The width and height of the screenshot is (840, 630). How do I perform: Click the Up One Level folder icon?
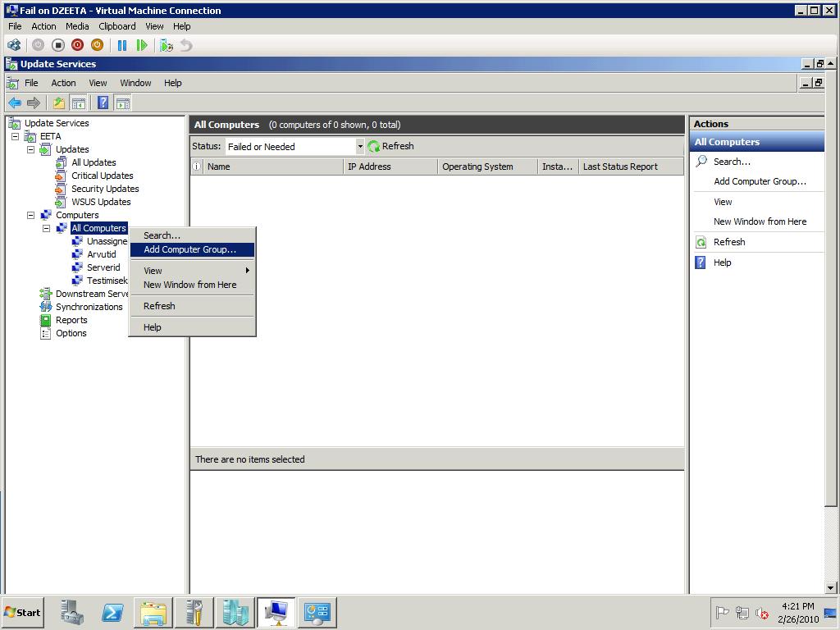tap(59, 103)
